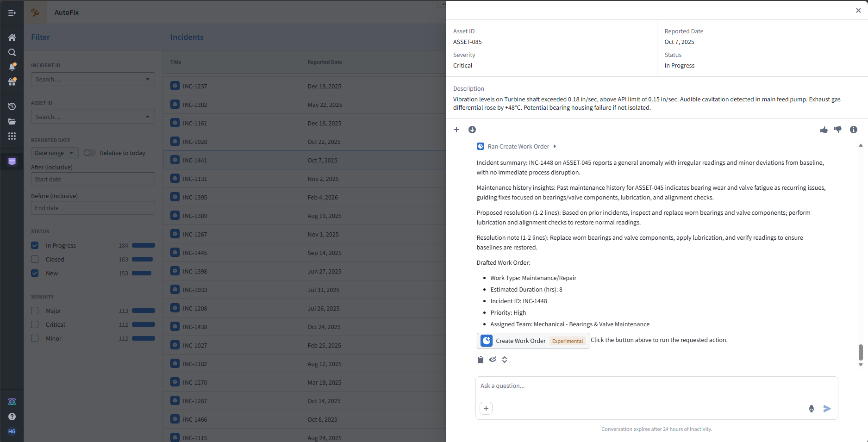Open Notifications via the bell icon
Image resolution: width=868 pixels, height=442 pixels.
coord(12,67)
